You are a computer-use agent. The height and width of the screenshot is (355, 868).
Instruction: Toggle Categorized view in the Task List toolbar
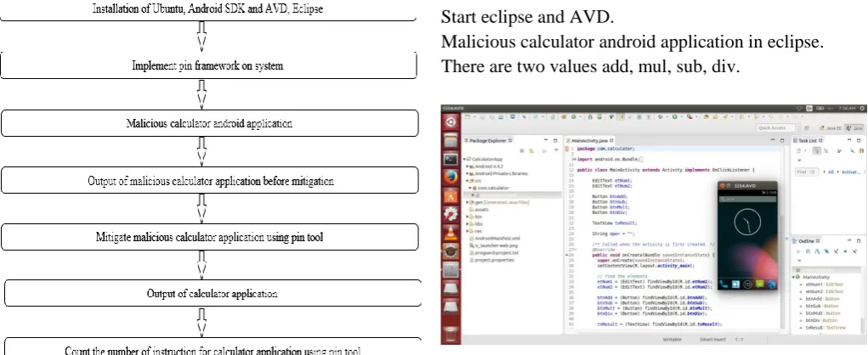coord(816,151)
